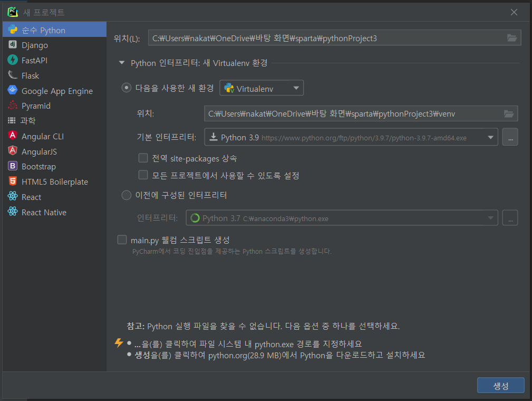The image size is (532, 401).
Task: Browse for project location with the folder icon
Action: point(511,38)
